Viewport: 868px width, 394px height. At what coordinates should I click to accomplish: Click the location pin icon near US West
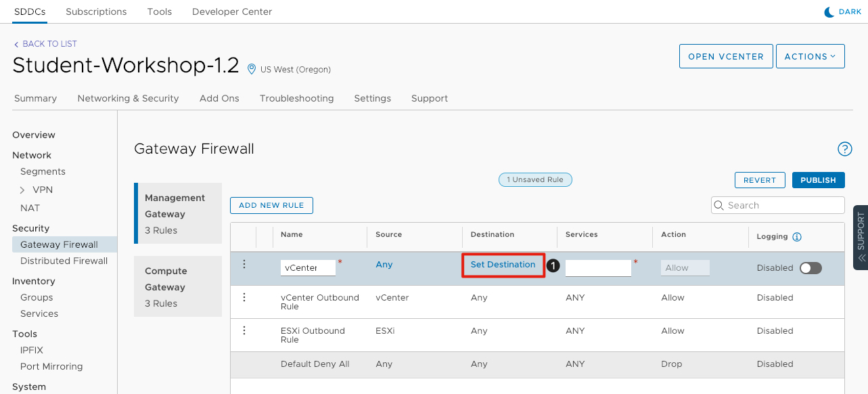coord(252,69)
